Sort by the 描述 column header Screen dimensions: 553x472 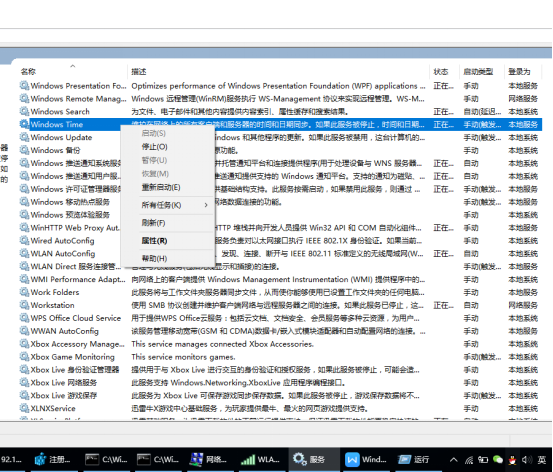279,71
